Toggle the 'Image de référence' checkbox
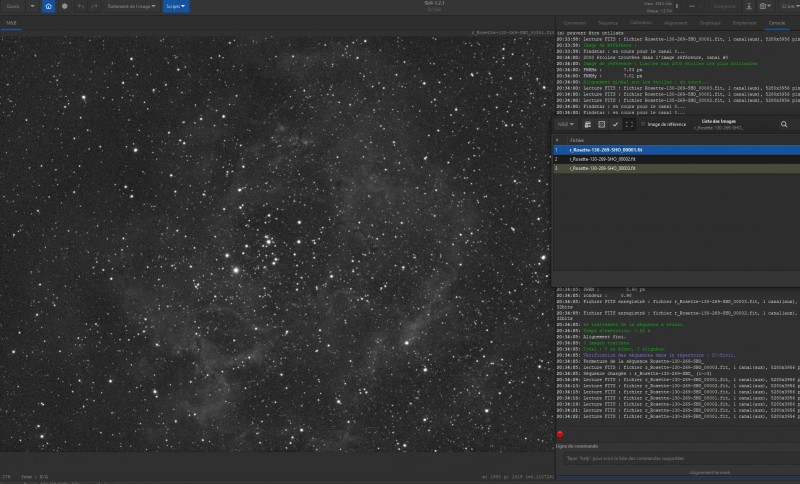Viewport: 800px width, 484px height. pos(643,124)
